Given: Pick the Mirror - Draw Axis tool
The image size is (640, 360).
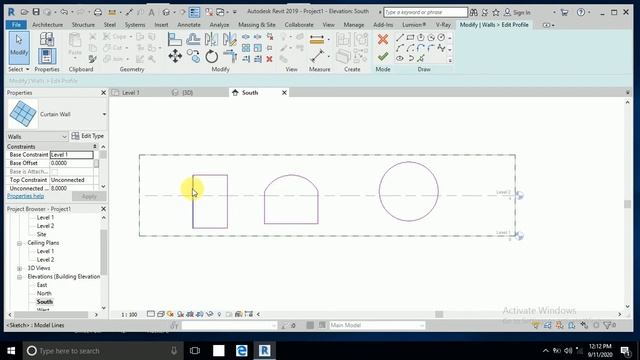Looking at the screenshot, I should (x=229, y=40).
